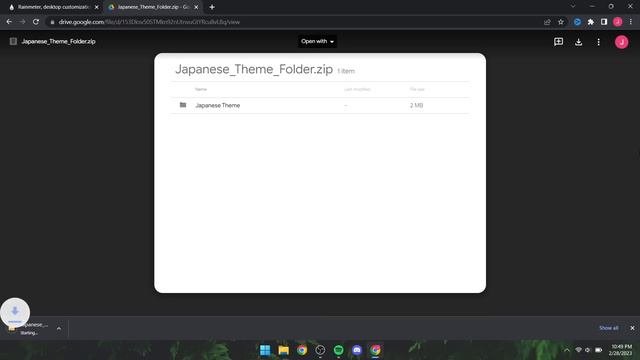Open File Explorer from the taskbar

283,350
